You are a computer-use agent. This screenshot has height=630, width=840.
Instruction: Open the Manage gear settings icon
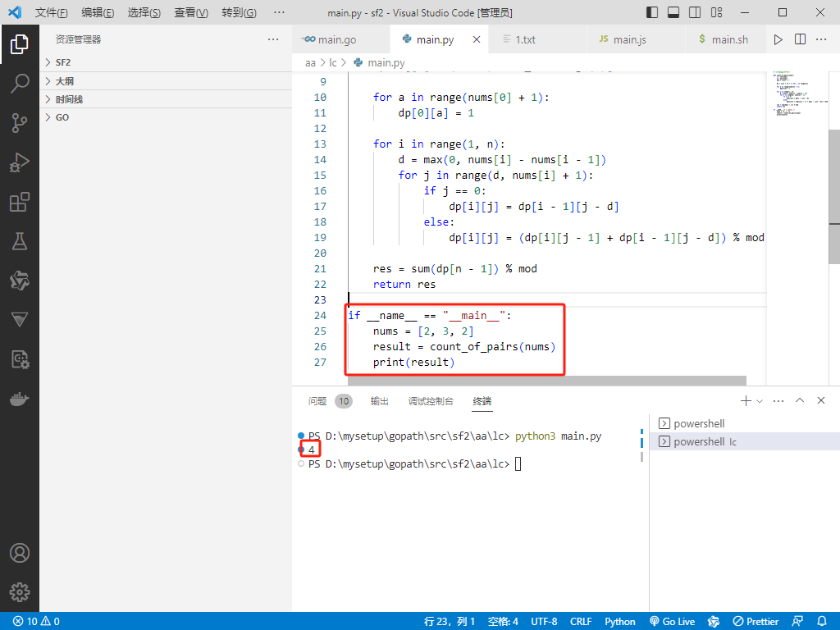[x=20, y=592]
